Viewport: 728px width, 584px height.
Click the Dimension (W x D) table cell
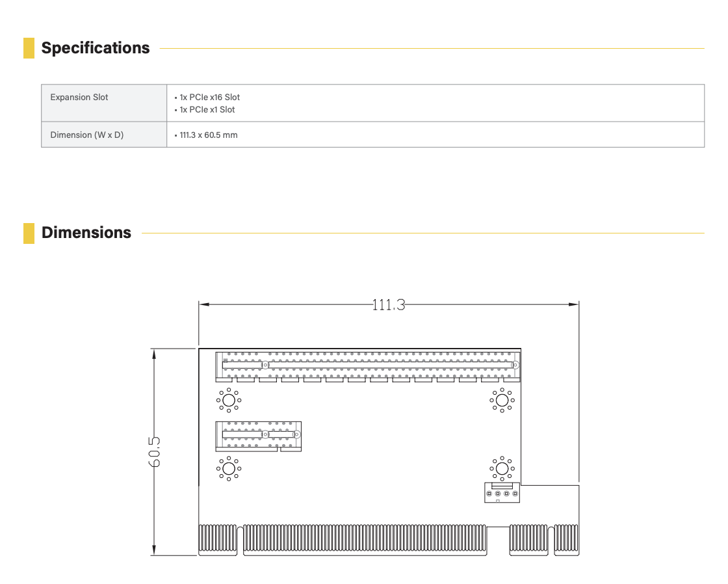[x=86, y=135]
